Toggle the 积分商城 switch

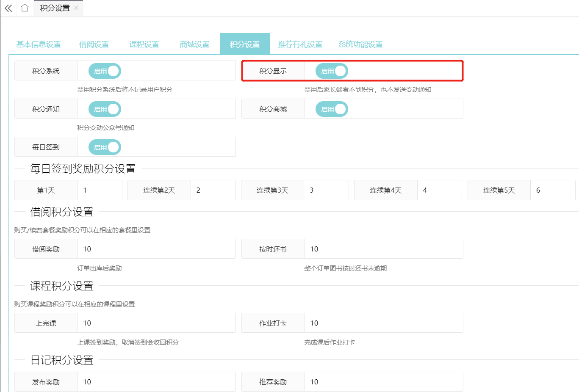tap(332, 109)
